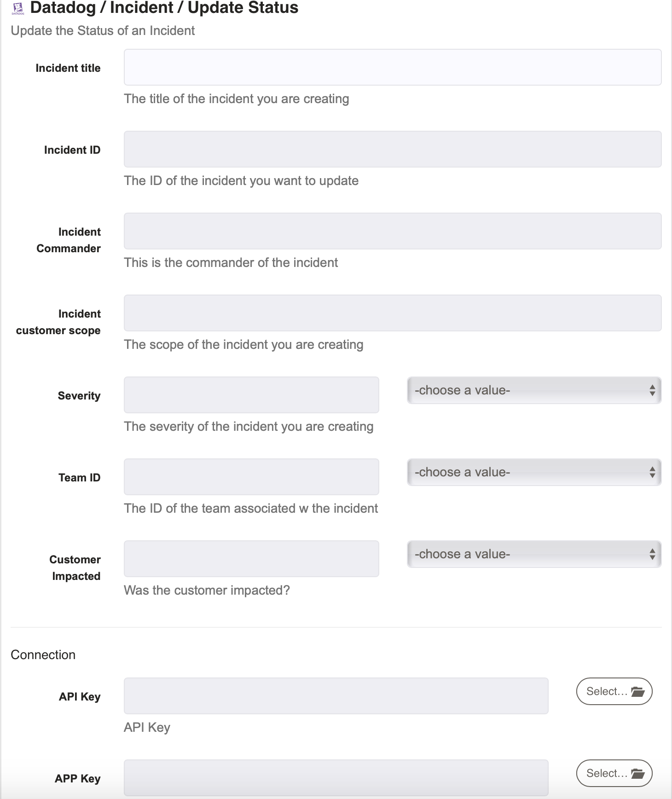
Task: Click the Incident Commander input box
Action: tap(393, 231)
